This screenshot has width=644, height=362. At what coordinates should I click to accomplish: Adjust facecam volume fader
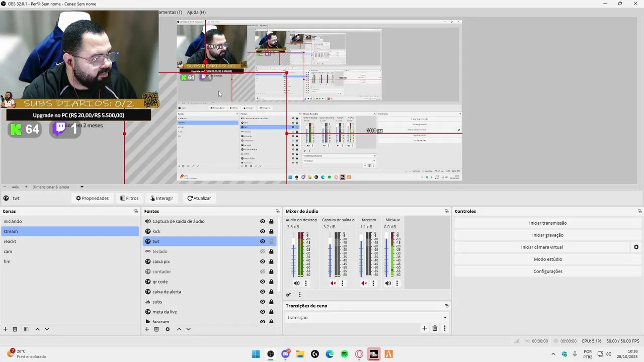pyautogui.click(x=361, y=237)
